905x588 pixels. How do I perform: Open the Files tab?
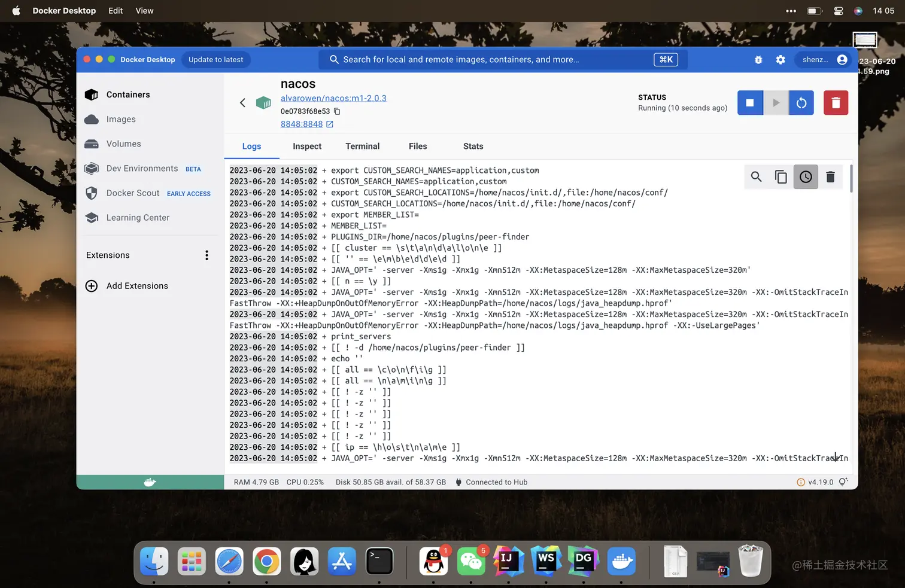coord(418,147)
